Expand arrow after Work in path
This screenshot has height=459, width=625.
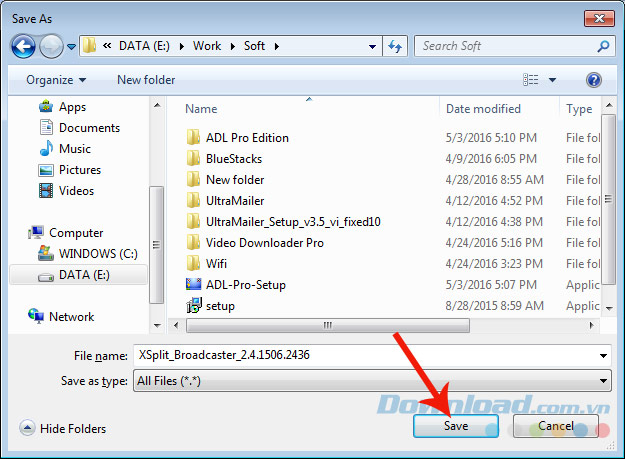tap(233, 47)
